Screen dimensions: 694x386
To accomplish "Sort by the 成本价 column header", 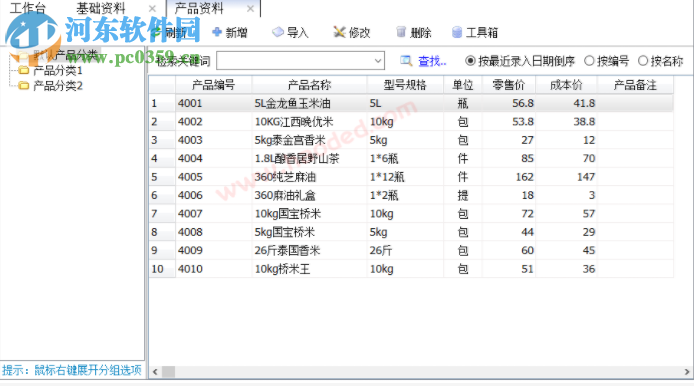I will (566, 85).
